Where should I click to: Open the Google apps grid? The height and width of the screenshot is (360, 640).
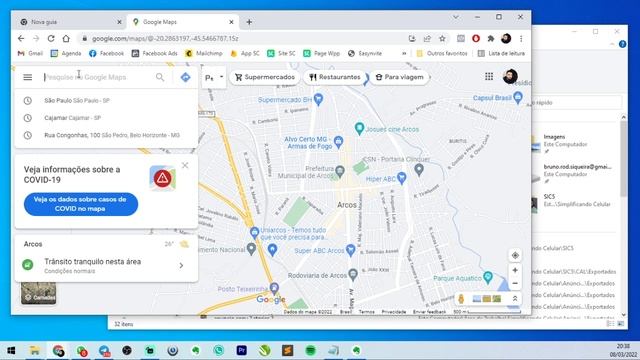coord(489,76)
